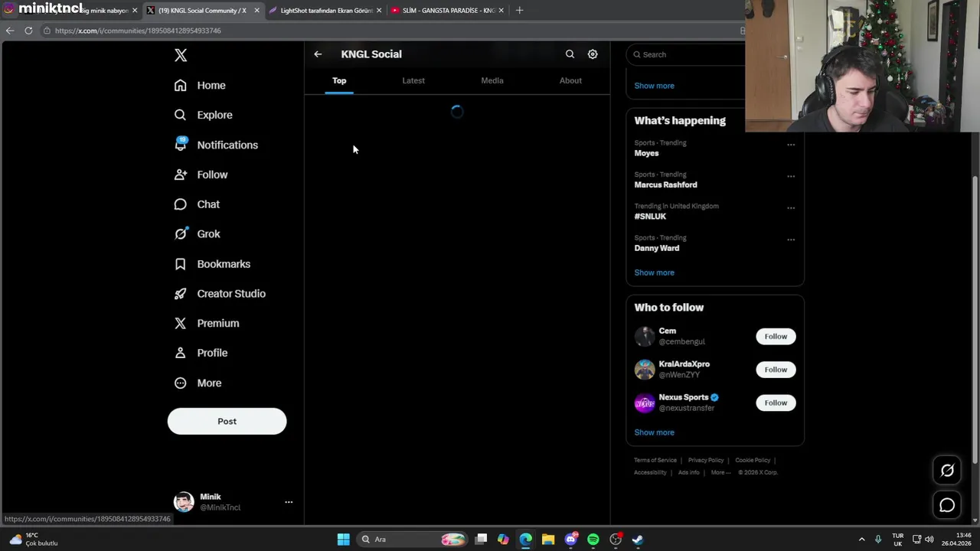Open the Ads info footer link
Viewport: 980px width, 551px height.
[689, 472]
